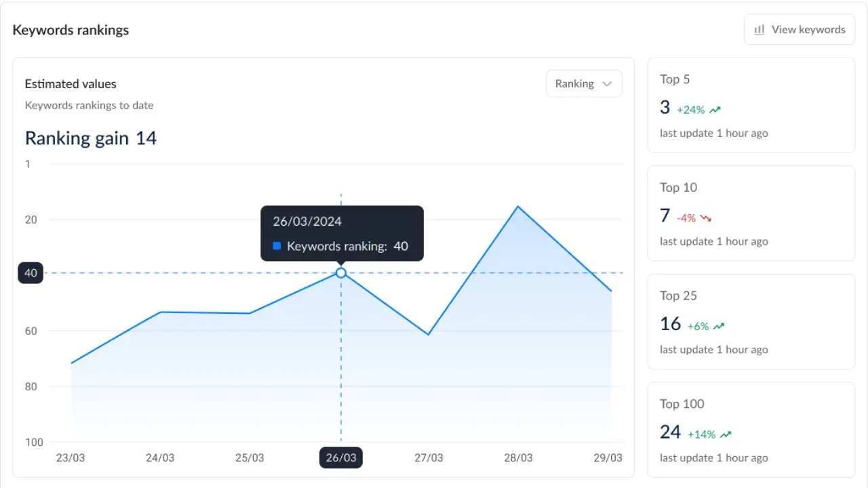
Task: Select the chart peak on 28/03
Action: 518,206
